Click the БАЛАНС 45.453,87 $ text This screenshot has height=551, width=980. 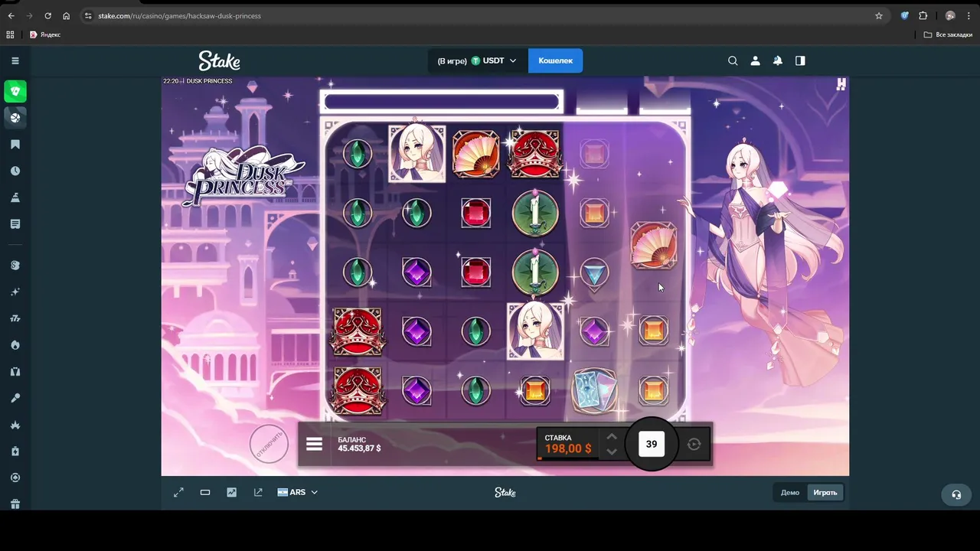coord(359,444)
